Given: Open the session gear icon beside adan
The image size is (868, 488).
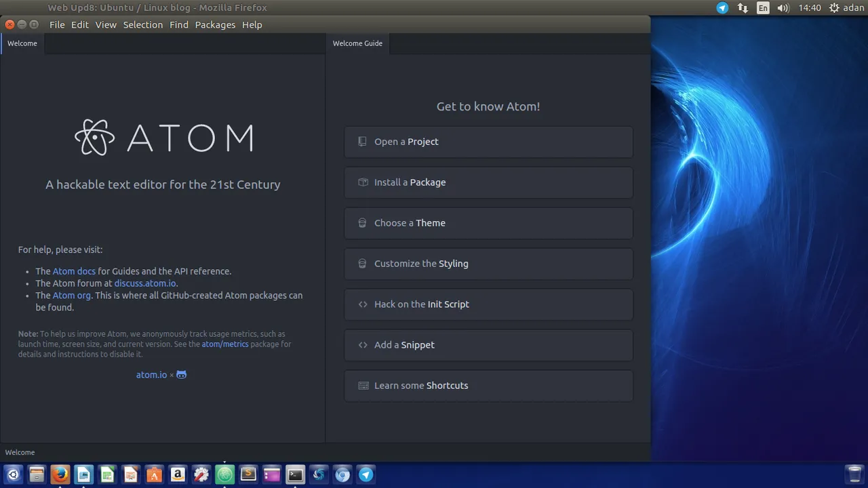Looking at the screenshot, I should tap(833, 8).
